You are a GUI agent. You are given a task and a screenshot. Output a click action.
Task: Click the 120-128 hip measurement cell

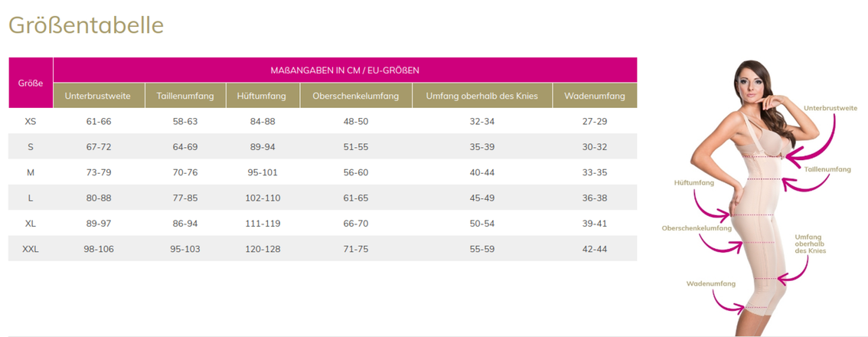262,249
